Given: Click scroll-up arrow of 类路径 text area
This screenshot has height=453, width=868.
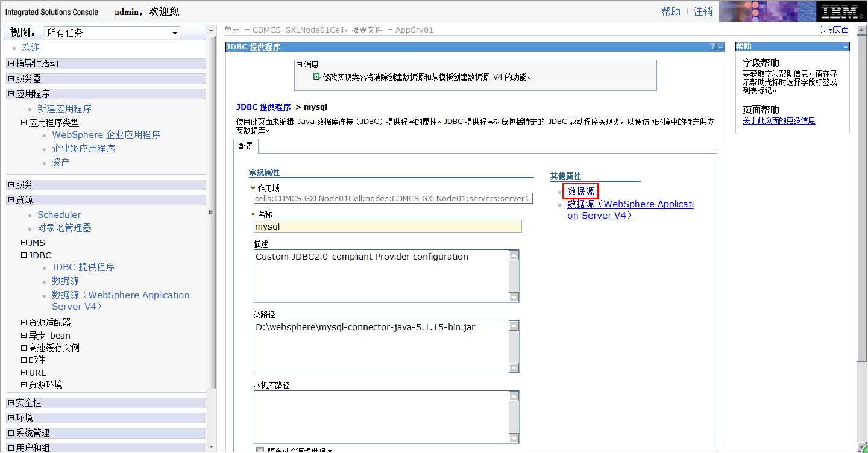Looking at the screenshot, I should [514, 325].
